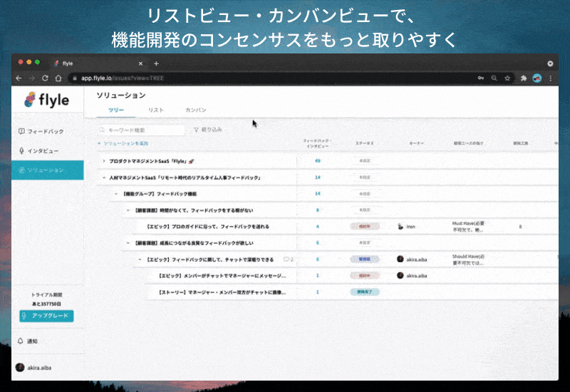Open the browser extensions puzzle icon
The width and height of the screenshot is (570, 392).
[x=524, y=78]
